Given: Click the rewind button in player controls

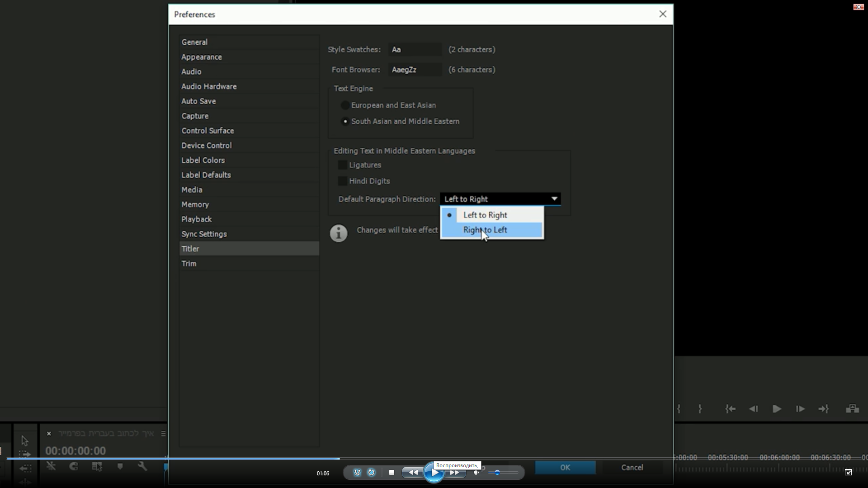Looking at the screenshot, I should click(x=413, y=473).
